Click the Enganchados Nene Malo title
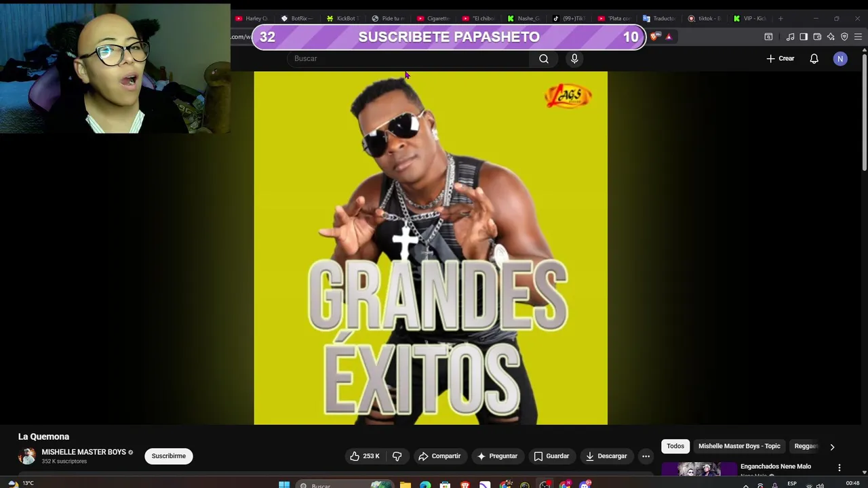Image resolution: width=868 pixels, height=488 pixels. click(776, 466)
